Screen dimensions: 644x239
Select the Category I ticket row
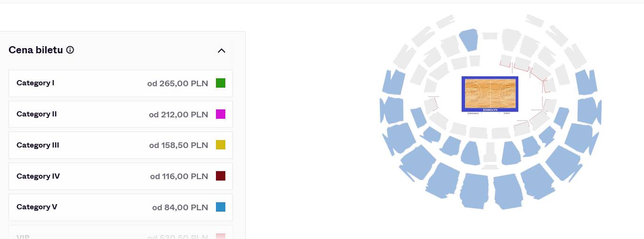tap(120, 83)
